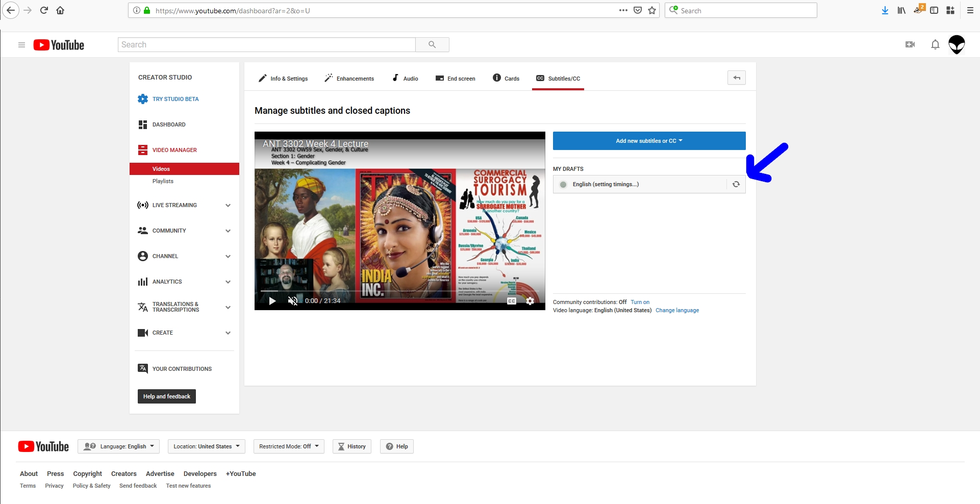The height and width of the screenshot is (504, 980).
Task: Click the upload video camera icon
Action: [910, 45]
